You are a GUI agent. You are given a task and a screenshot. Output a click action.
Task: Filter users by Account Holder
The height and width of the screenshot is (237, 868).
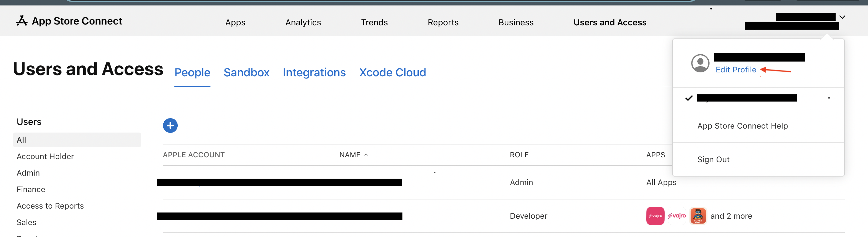click(45, 157)
